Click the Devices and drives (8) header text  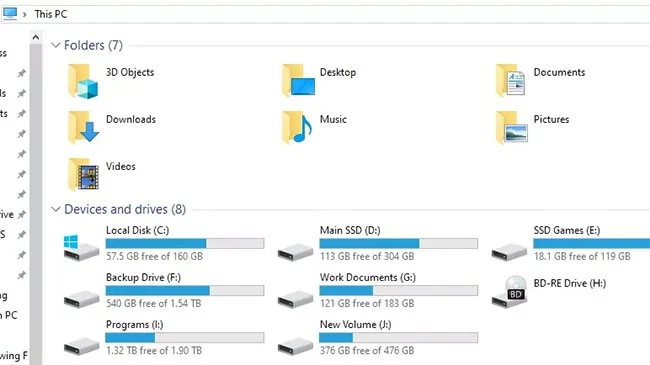(125, 209)
